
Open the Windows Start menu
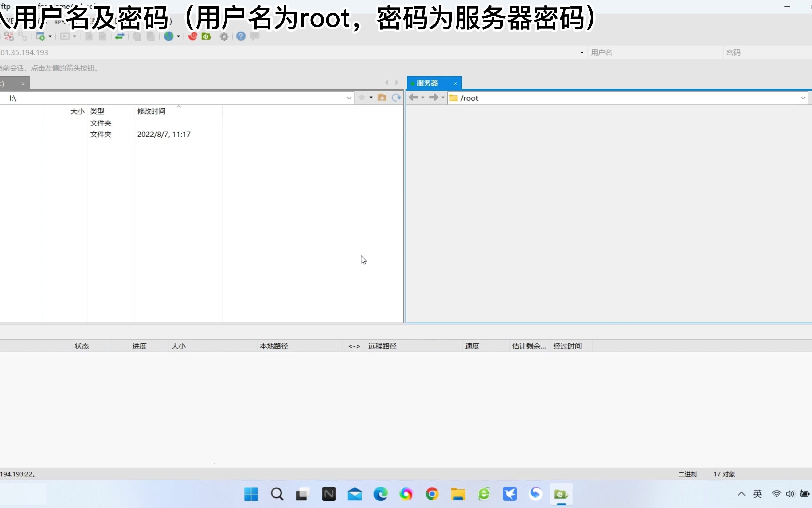pyautogui.click(x=251, y=494)
